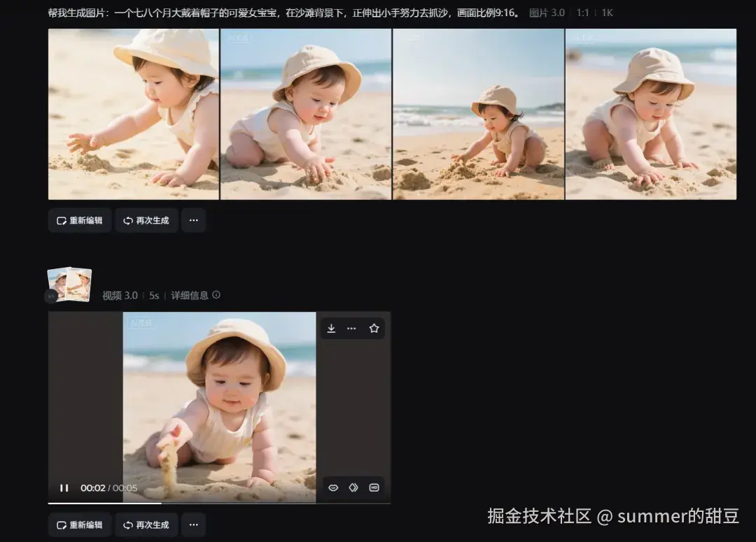Pause the playing beach video
Image resolution: width=756 pixels, height=542 pixels.
pyautogui.click(x=64, y=487)
